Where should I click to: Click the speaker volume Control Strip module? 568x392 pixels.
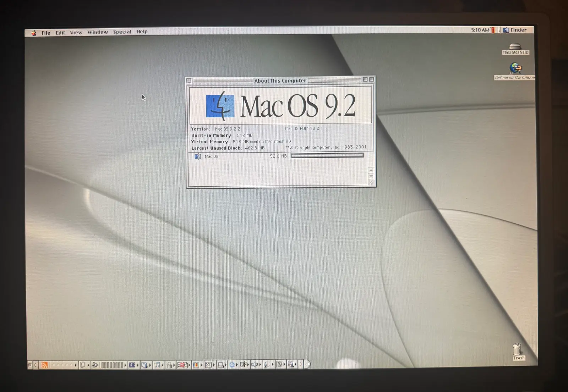pos(255,364)
